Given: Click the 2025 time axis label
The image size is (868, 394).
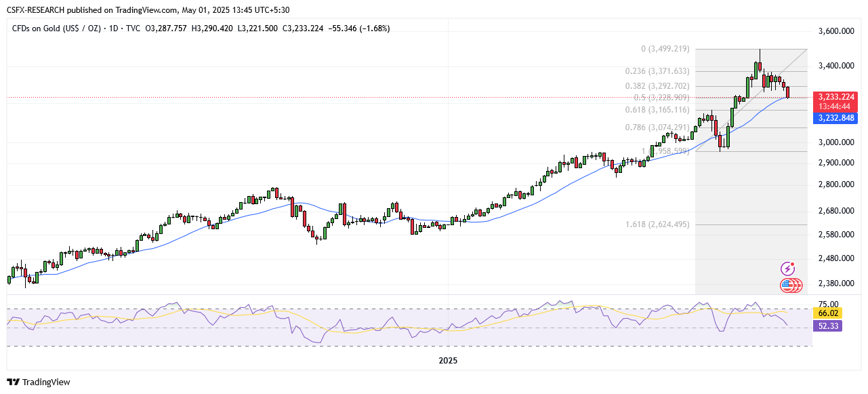Looking at the screenshot, I should pos(447,361).
